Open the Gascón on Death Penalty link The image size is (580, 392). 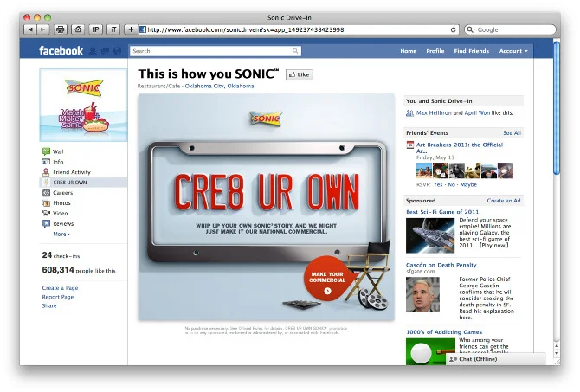(x=441, y=265)
